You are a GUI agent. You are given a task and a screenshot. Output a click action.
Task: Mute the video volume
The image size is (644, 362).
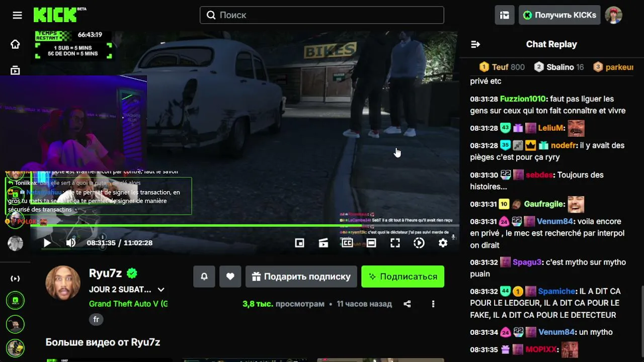71,243
